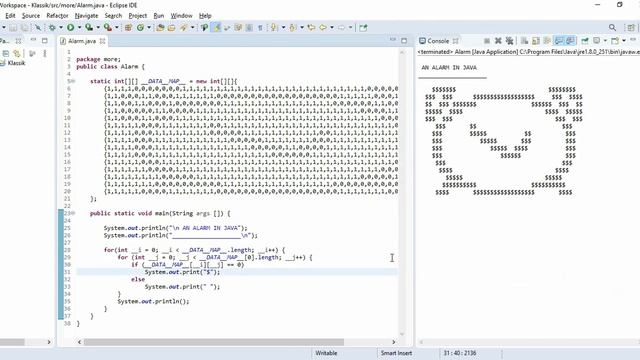Viewport: 640px width, 360px height.
Task: Open the Edit menu
Action: [x=10, y=16]
